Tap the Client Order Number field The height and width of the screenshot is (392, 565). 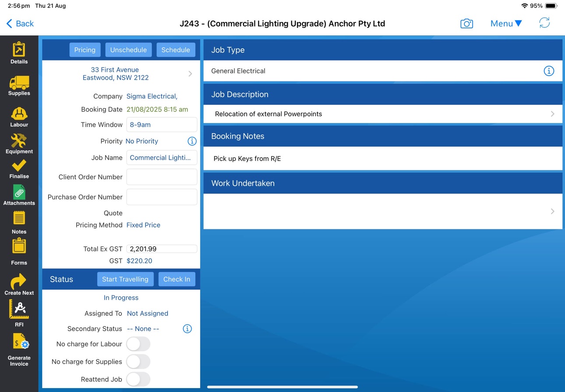[x=162, y=177]
